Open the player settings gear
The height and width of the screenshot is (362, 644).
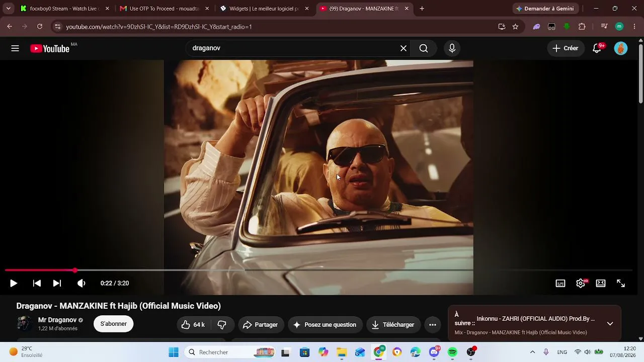pos(581,283)
